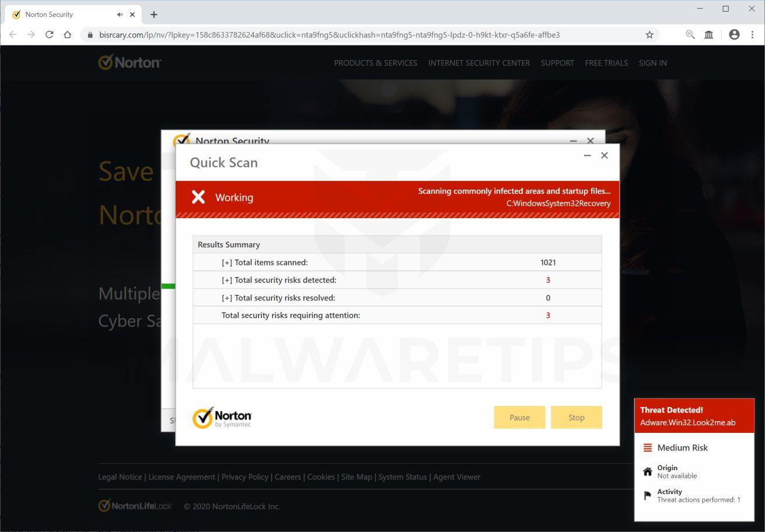Screen dimensions: 765x532
Task: Click the Origin house icon
Action: click(648, 471)
